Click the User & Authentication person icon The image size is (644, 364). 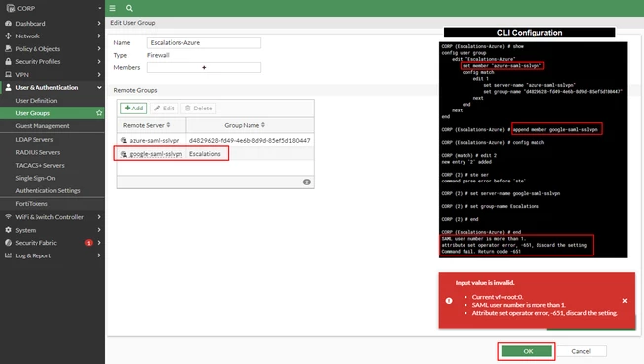tap(8, 87)
